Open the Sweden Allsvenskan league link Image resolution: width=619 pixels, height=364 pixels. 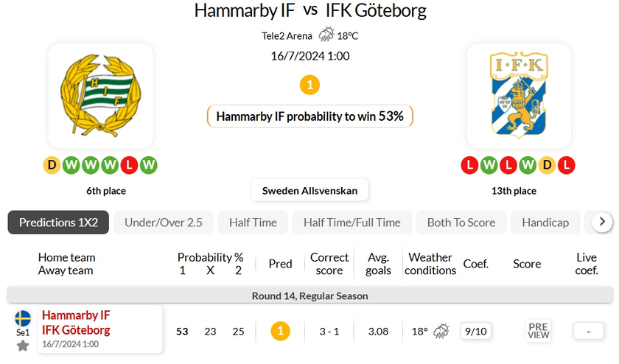click(x=309, y=191)
